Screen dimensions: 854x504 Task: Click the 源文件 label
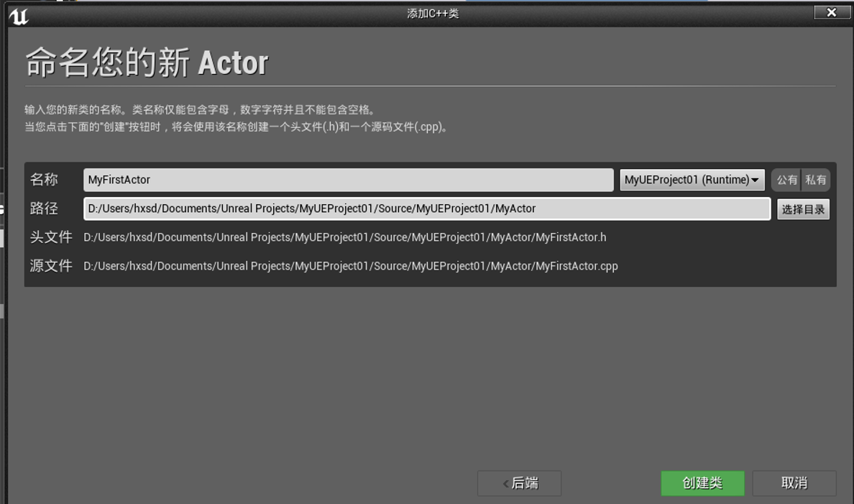tap(51, 265)
